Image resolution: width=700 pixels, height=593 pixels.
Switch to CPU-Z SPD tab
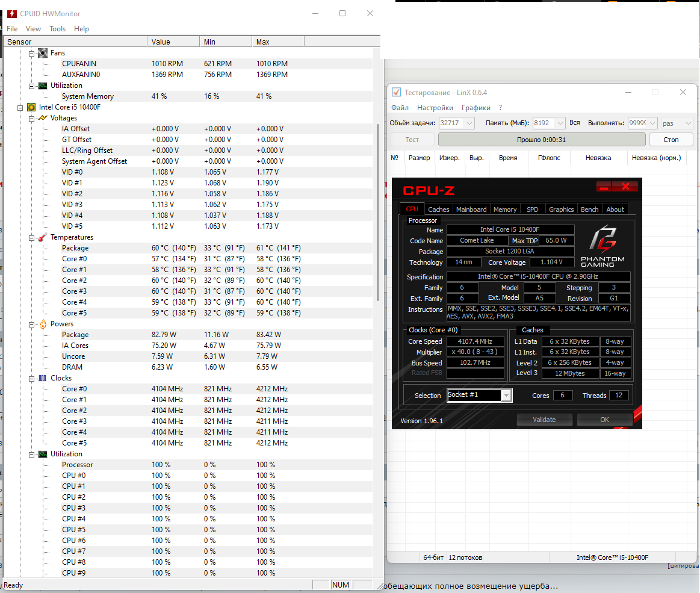[x=533, y=210]
